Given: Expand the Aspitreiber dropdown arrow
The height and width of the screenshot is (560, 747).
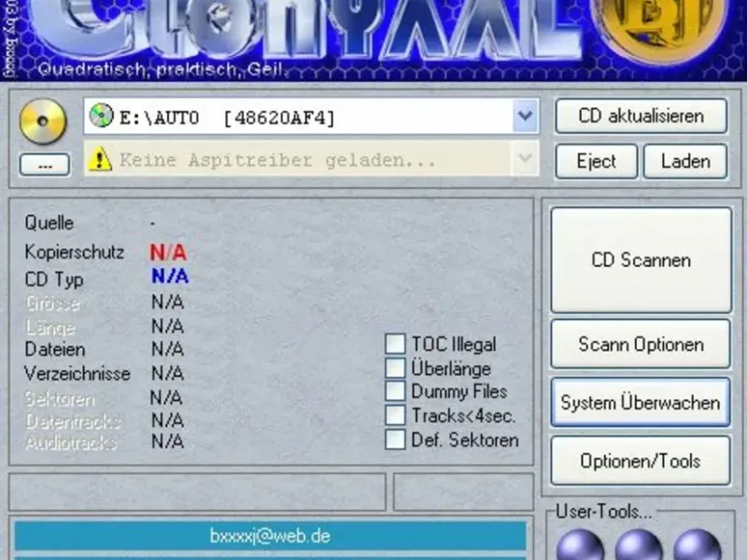Looking at the screenshot, I should click(x=526, y=158).
